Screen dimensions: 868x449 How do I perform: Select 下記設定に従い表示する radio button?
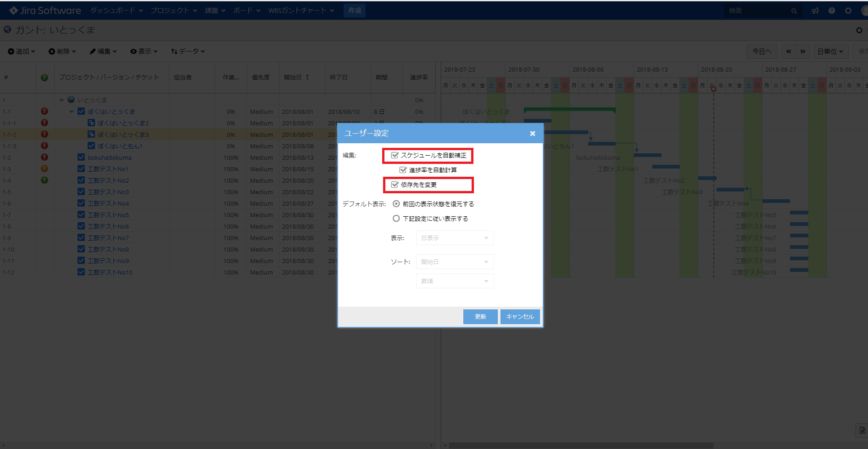pos(396,219)
